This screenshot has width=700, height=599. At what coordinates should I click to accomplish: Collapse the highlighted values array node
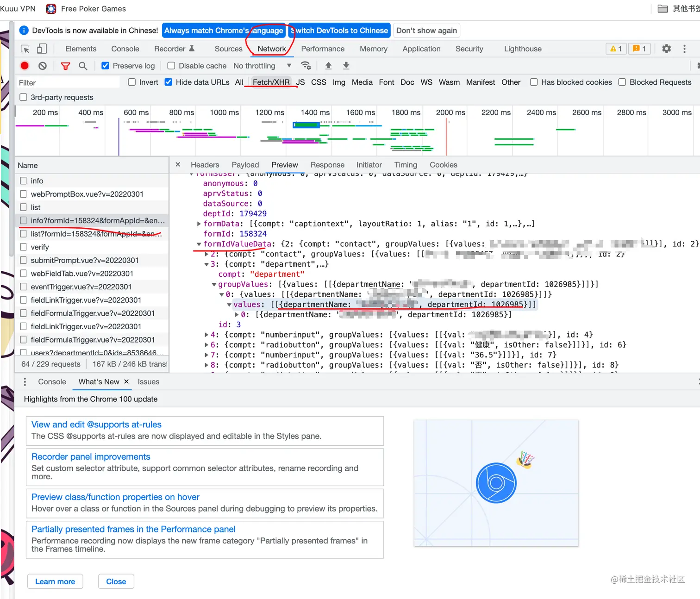[x=229, y=305]
